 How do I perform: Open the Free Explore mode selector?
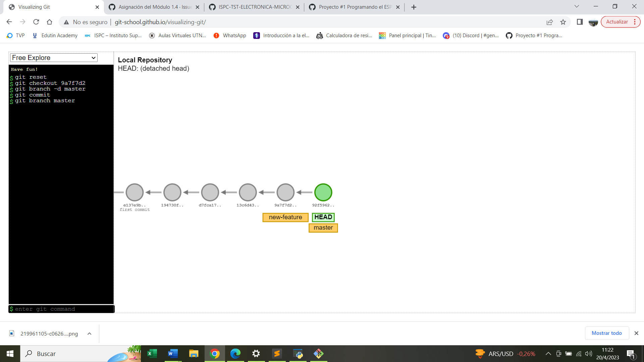[x=53, y=58]
